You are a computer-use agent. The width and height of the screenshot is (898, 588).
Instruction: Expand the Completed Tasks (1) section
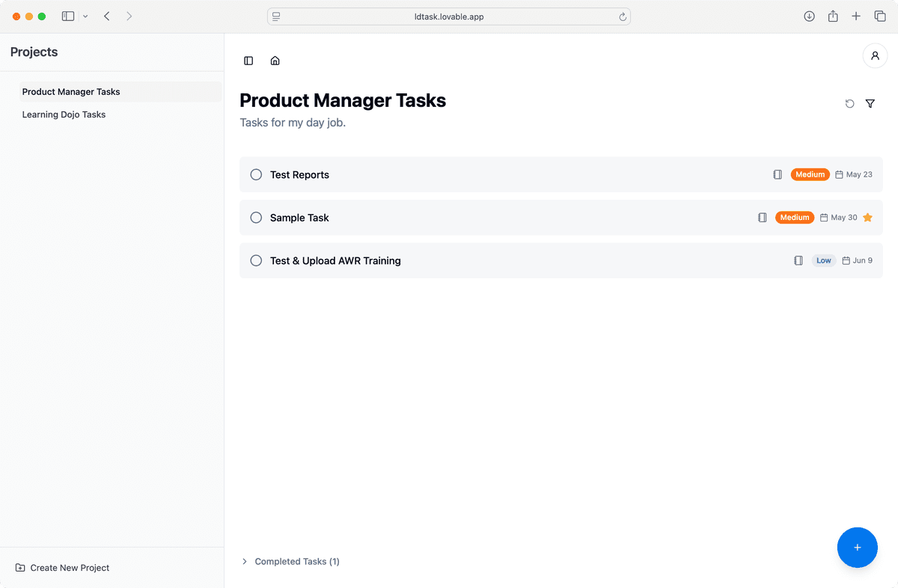pyautogui.click(x=290, y=561)
